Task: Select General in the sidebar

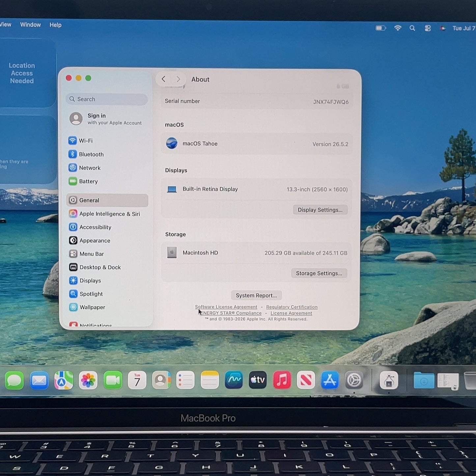Action: click(x=107, y=200)
